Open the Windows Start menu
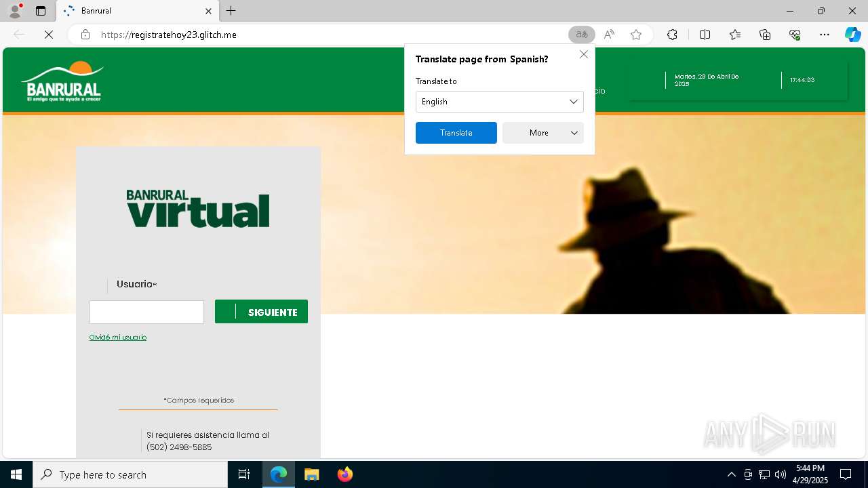Viewport: 868px width, 488px height. click(x=16, y=474)
